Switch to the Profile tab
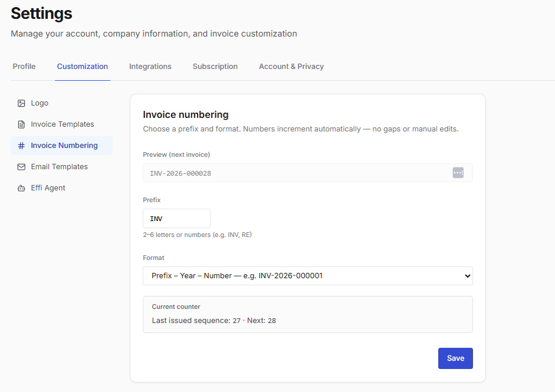 pyautogui.click(x=24, y=67)
